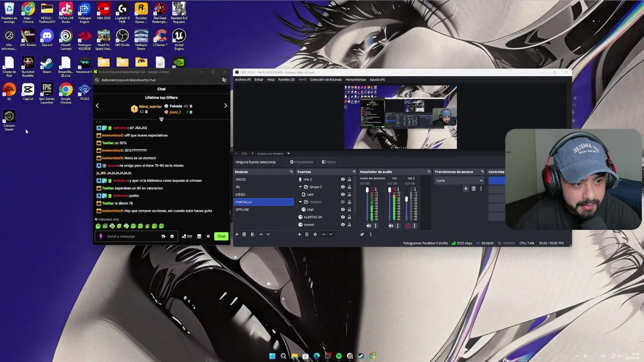Remove selected source with Fuentes trash icon
Viewport: 644px width, 362px height.
tap(306, 234)
